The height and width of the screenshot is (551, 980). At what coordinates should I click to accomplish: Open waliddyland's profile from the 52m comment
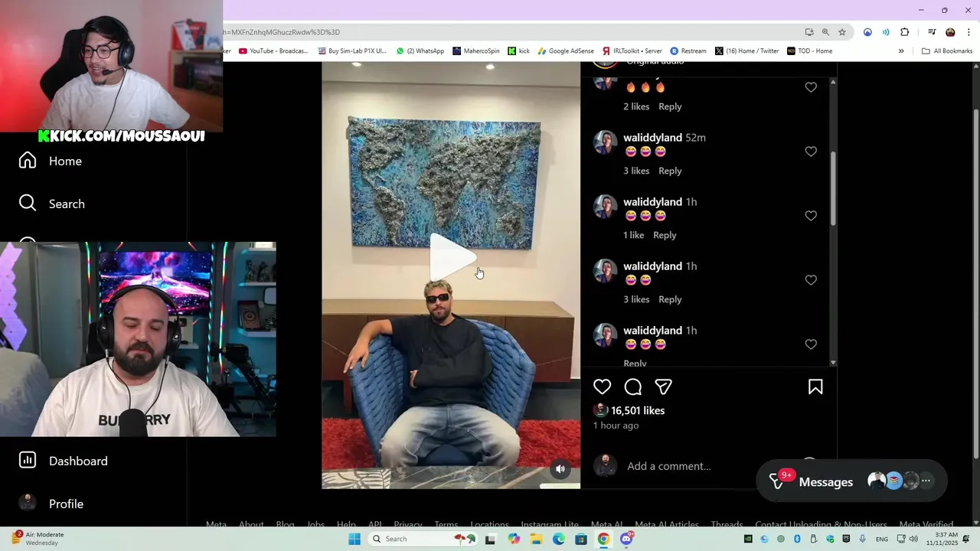pyautogui.click(x=652, y=138)
